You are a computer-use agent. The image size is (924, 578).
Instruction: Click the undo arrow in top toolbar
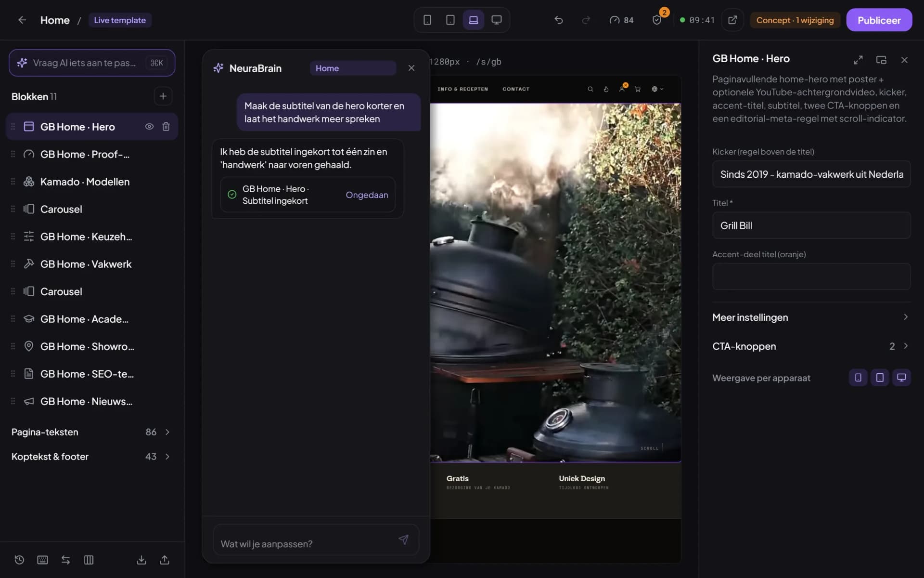[x=558, y=20]
